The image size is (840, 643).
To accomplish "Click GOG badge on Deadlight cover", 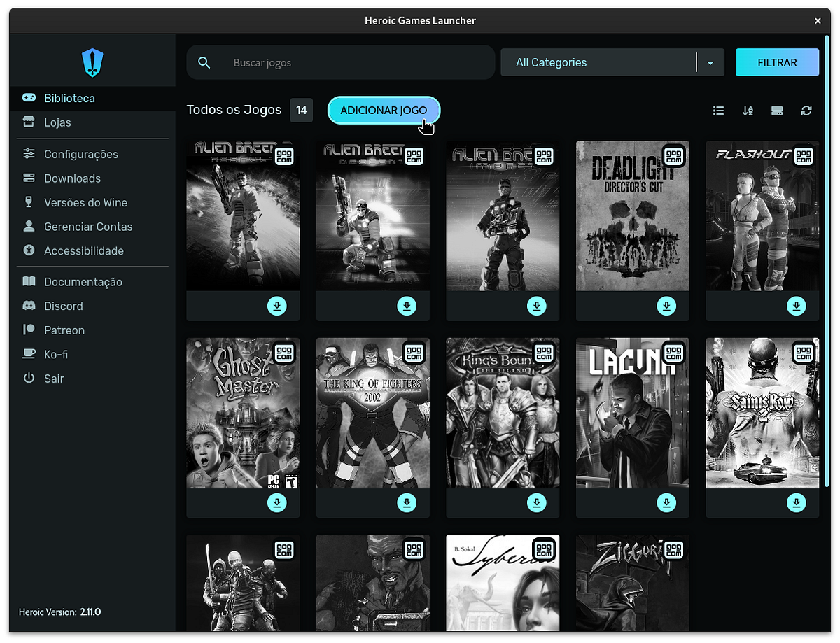I will 673,156.
